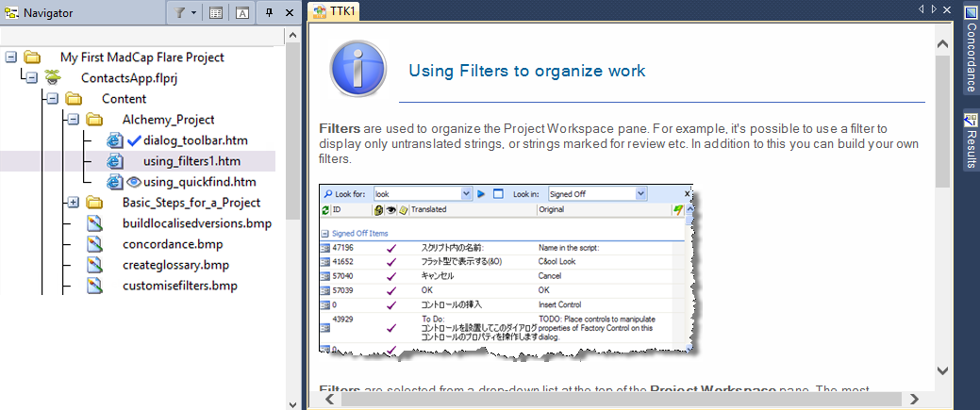The image size is (980, 410).
Task: Click the Navigator panel tree icon
Action: coord(11,12)
